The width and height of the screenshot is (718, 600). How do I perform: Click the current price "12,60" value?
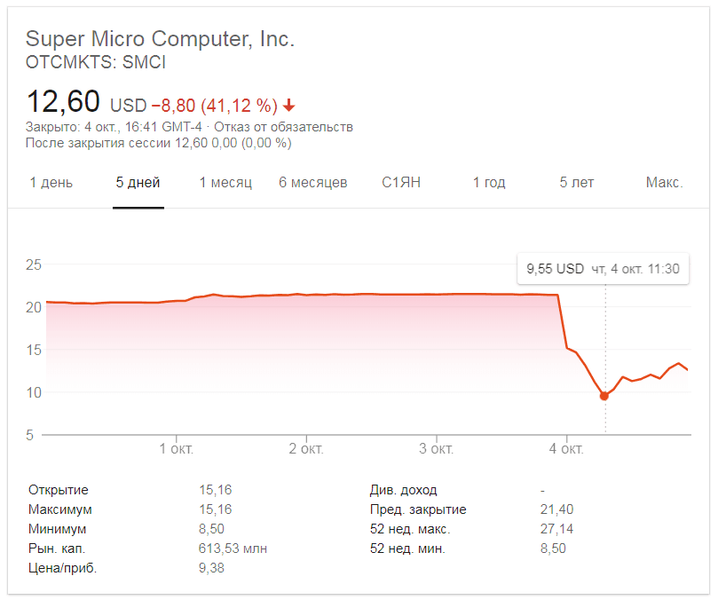coord(63,102)
